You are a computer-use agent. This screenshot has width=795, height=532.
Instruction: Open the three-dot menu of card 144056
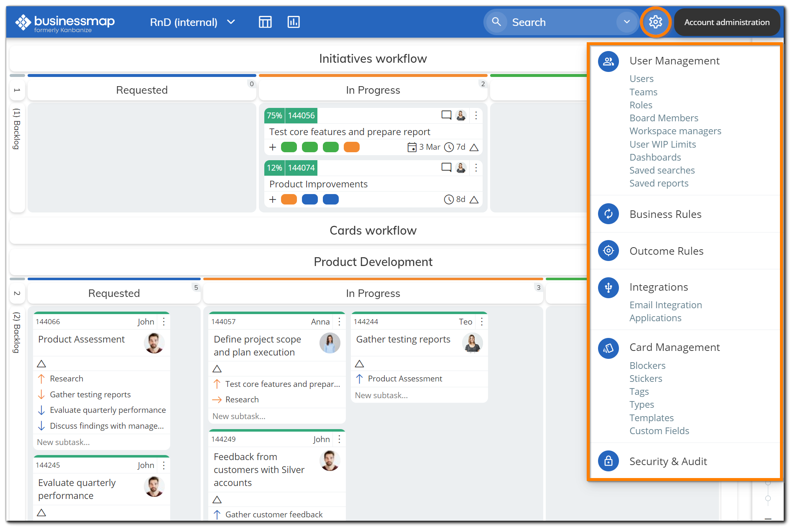(476, 115)
